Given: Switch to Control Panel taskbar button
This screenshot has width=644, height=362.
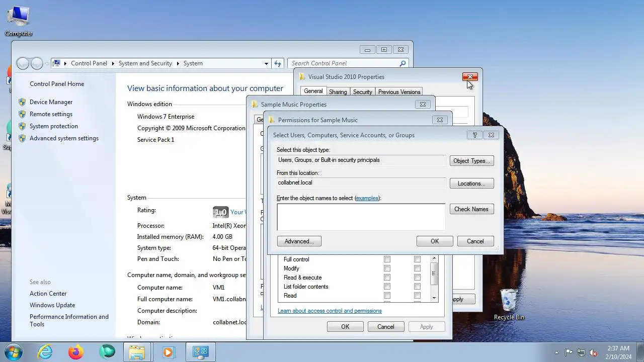Looking at the screenshot, I should click(200, 352).
